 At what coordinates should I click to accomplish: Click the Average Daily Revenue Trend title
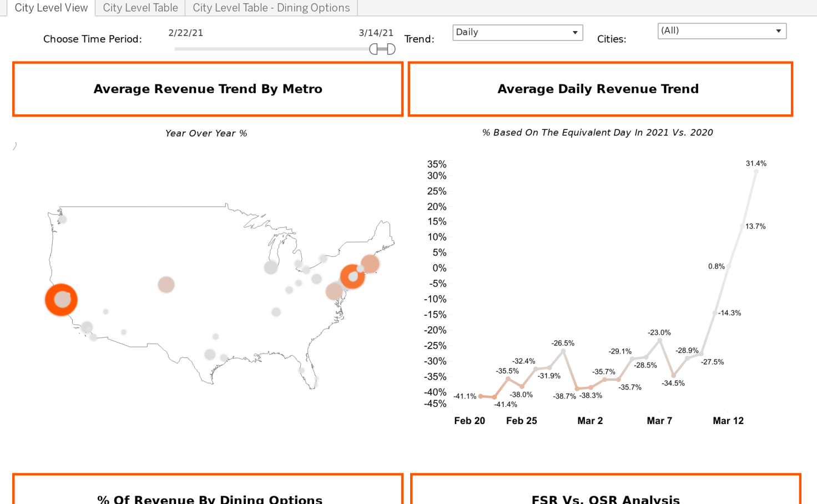pyautogui.click(x=598, y=89)
